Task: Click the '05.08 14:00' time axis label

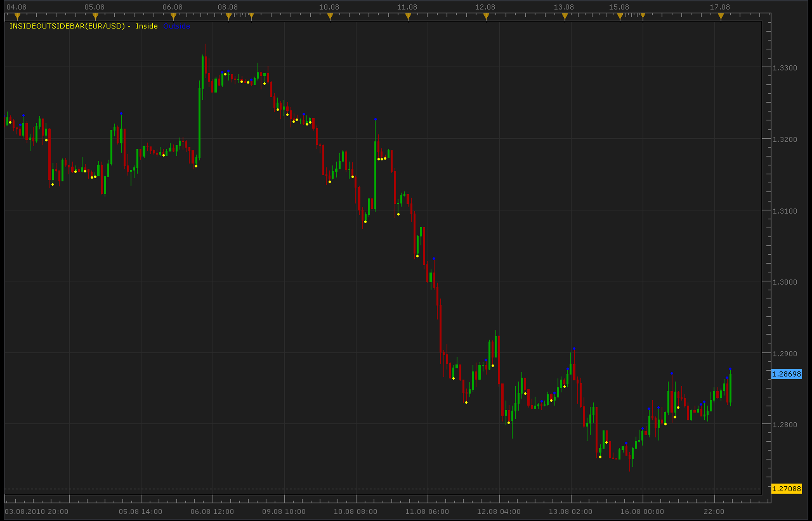Action: [141, 511]
